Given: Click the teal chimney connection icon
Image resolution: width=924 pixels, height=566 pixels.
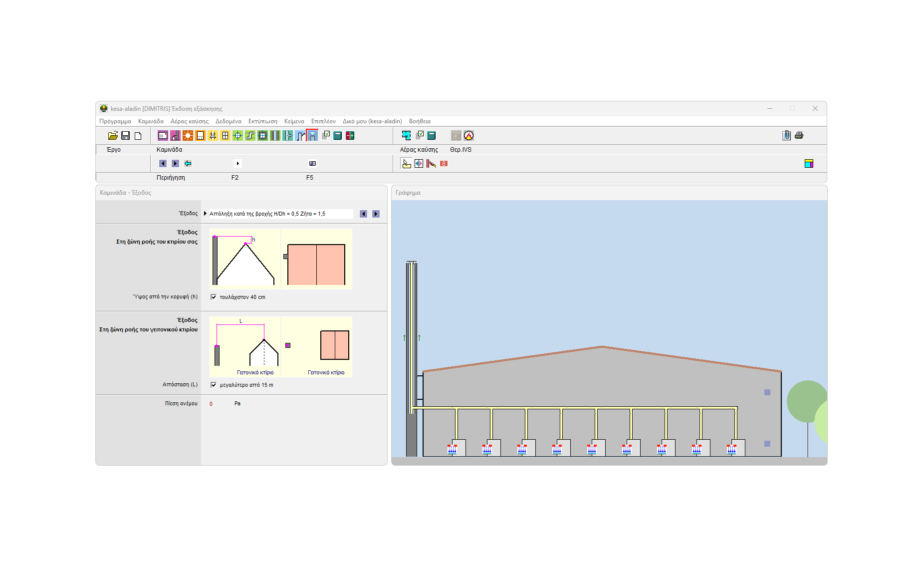Looking at the screenshot, I should coord(287,136).
